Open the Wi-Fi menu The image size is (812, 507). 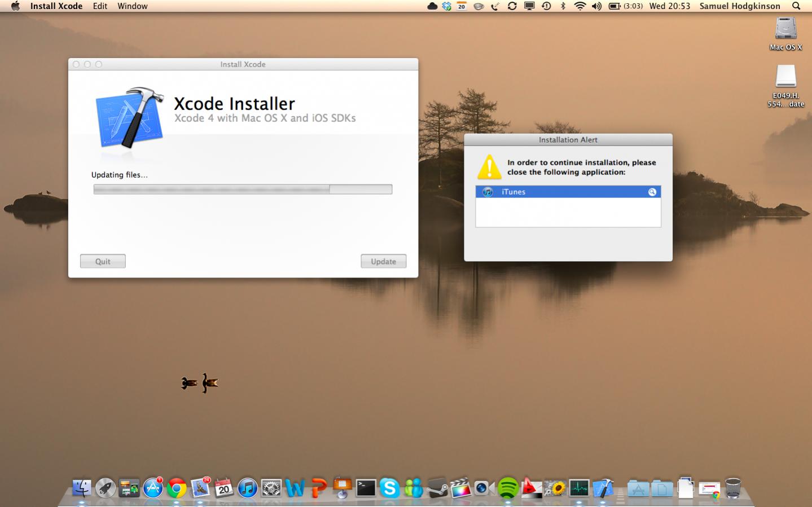580,6
